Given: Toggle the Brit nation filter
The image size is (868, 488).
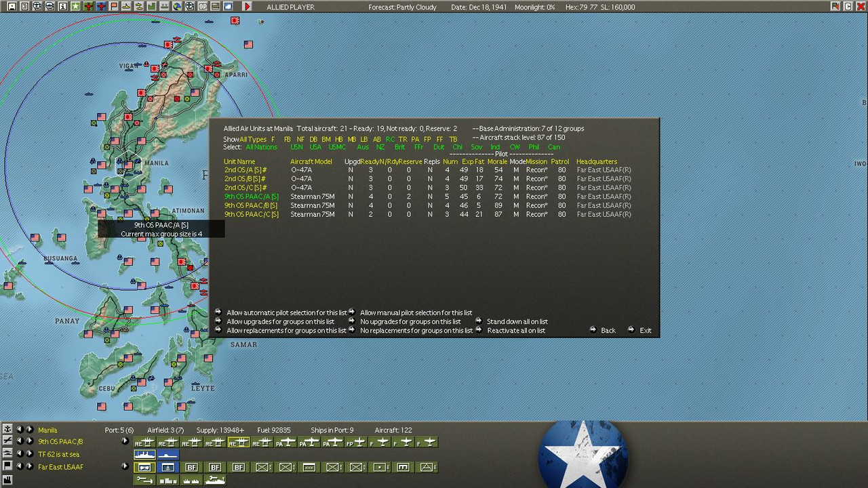Looking at the screenshot, I should (399, 147).
